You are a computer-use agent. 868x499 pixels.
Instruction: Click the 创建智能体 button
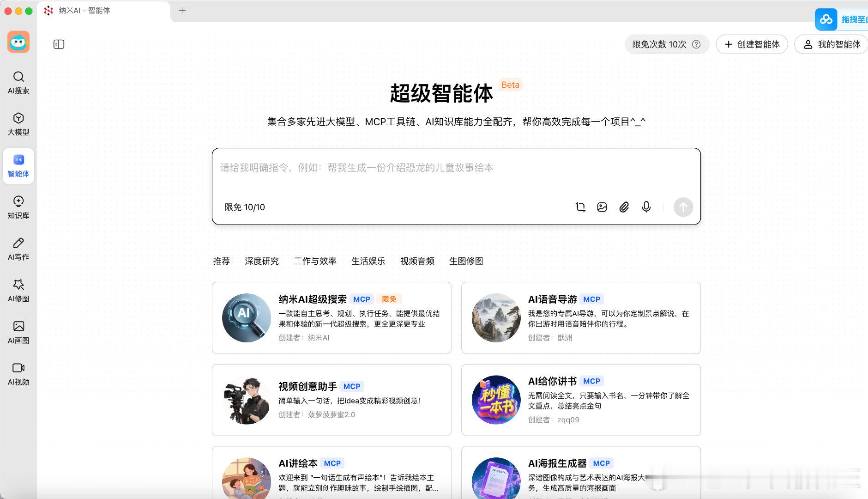(752, 44)
